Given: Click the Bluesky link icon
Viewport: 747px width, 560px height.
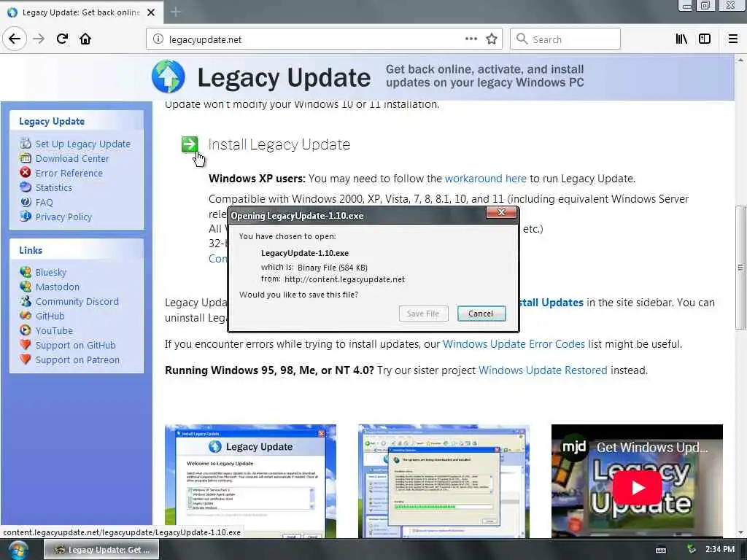Looking at the screenshot, I should [26, 272].
